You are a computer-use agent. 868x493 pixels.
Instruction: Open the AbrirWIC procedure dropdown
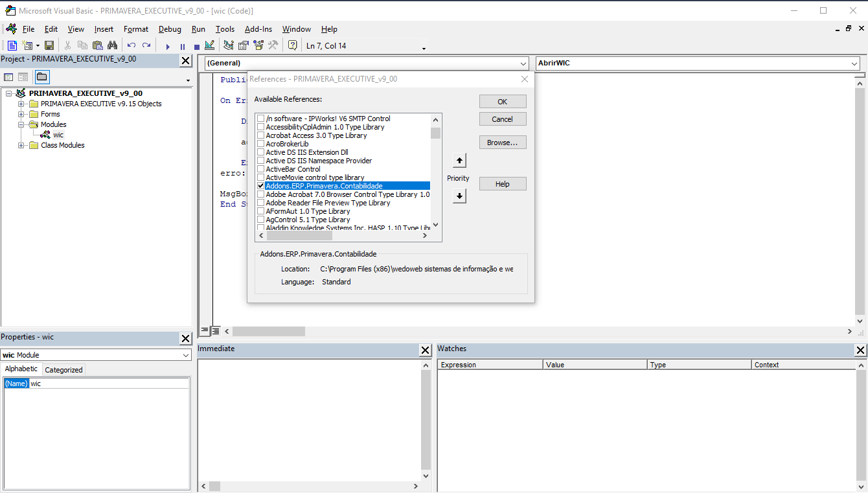(854, 63)
